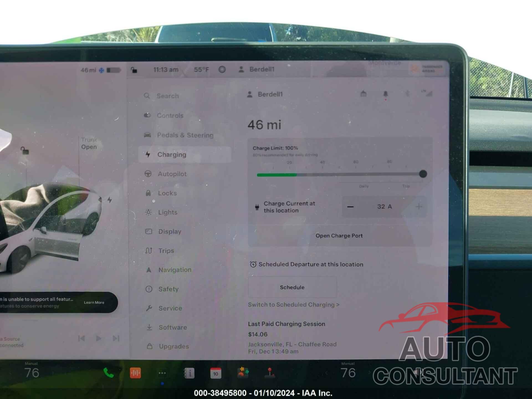532x399 pixels.
Task: Select the Display settings menu
Action: coord(170,231)
